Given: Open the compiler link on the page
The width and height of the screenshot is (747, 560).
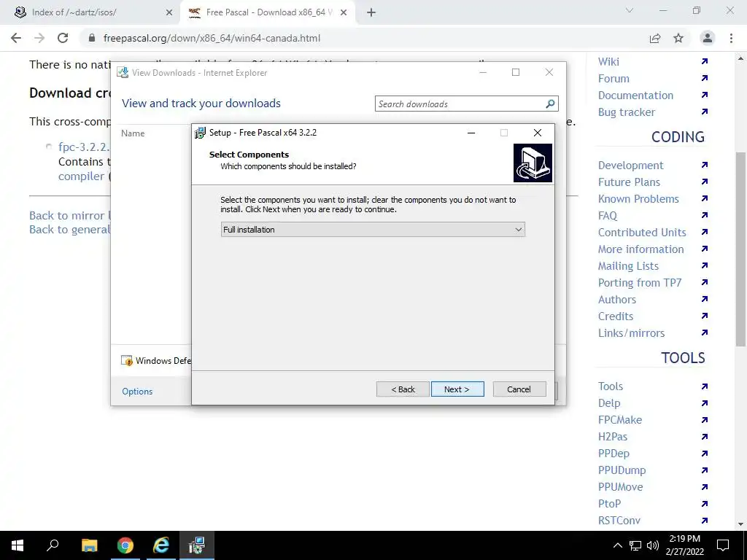Looking at the screenshot, I should pos(81,176).
